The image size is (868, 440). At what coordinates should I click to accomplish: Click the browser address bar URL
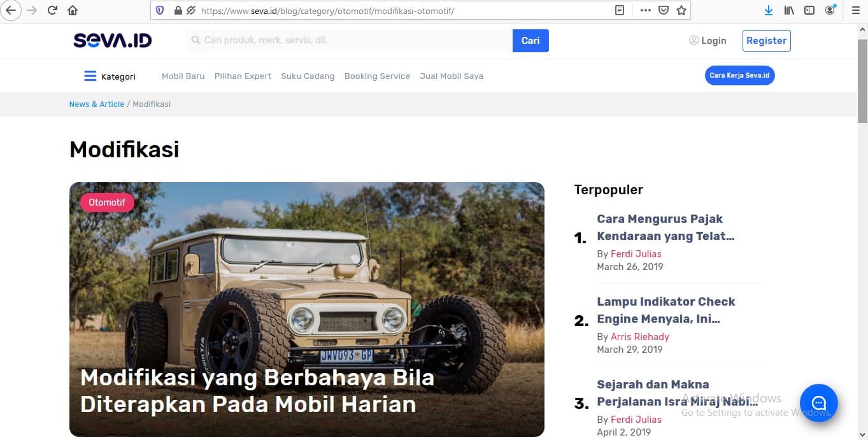point(327,11)
